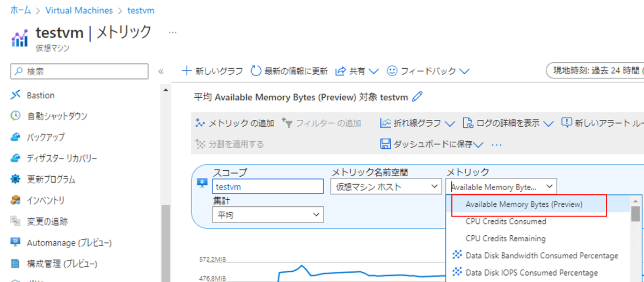The width and height of the screenshot is (644, 282).
Task: Open the ログの詳細を表示 dropdown chevron
Action: 548,124
